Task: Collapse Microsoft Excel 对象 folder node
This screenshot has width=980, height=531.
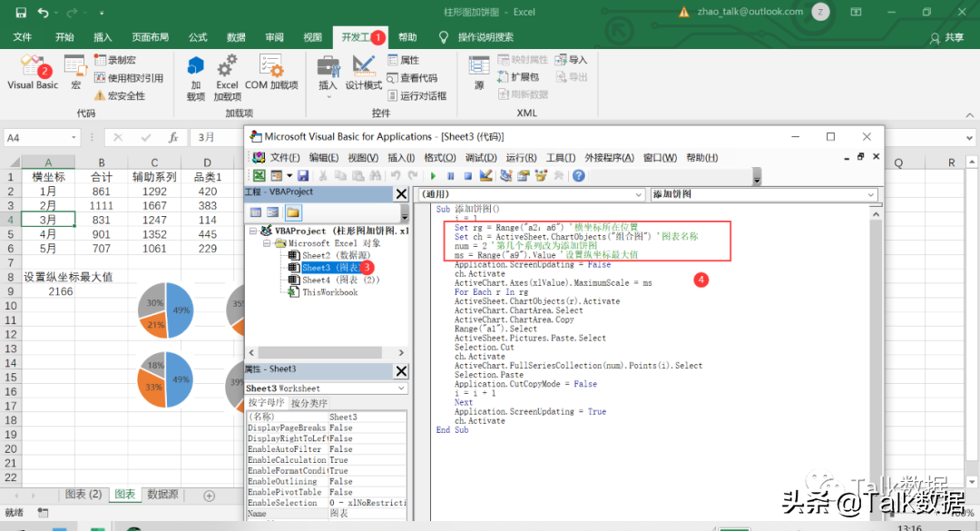Action: click(x=267, y=243)
